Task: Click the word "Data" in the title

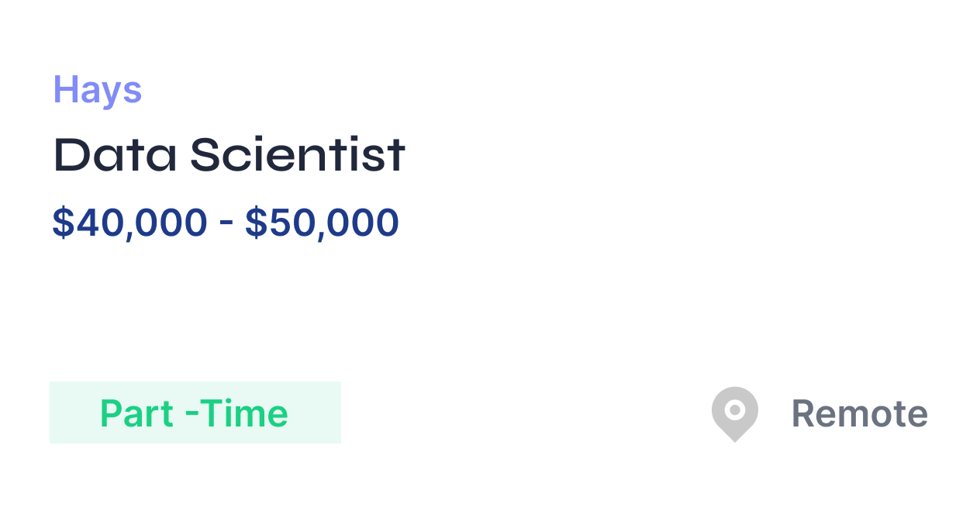Action: pyautogui.click(x=115, y=154)
